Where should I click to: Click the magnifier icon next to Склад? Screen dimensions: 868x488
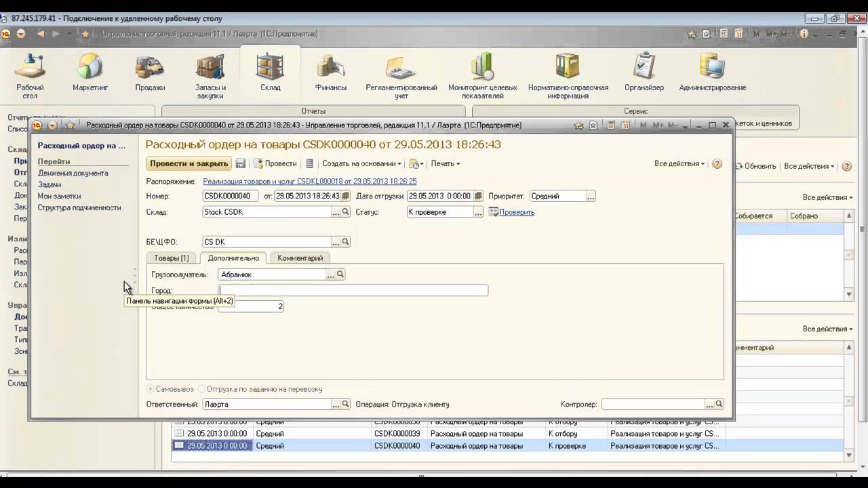[345, 212]
